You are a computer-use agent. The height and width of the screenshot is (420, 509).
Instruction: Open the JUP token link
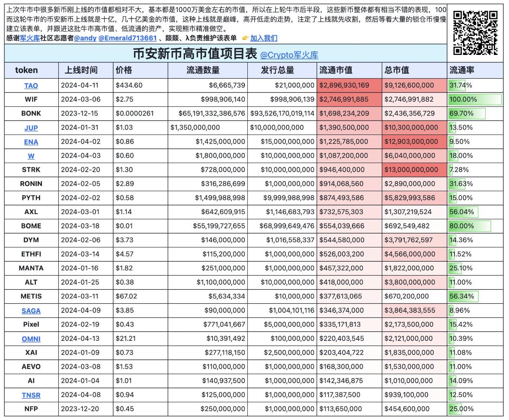[x=31, y=128]
